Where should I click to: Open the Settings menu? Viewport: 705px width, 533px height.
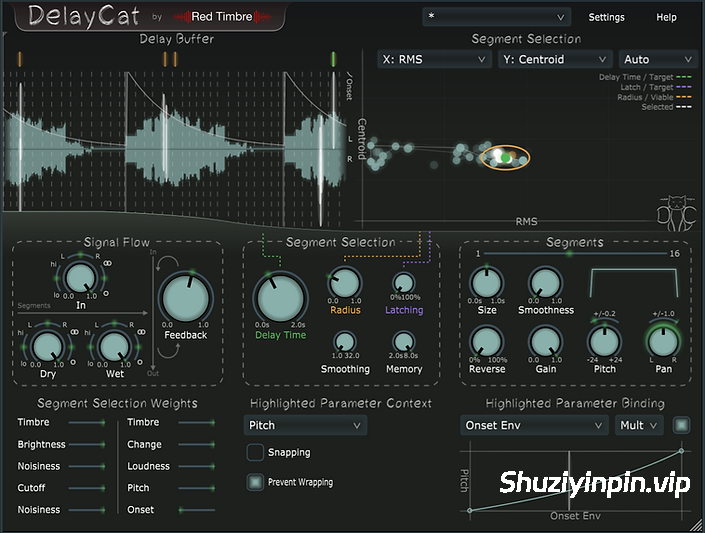pos(607,17)
